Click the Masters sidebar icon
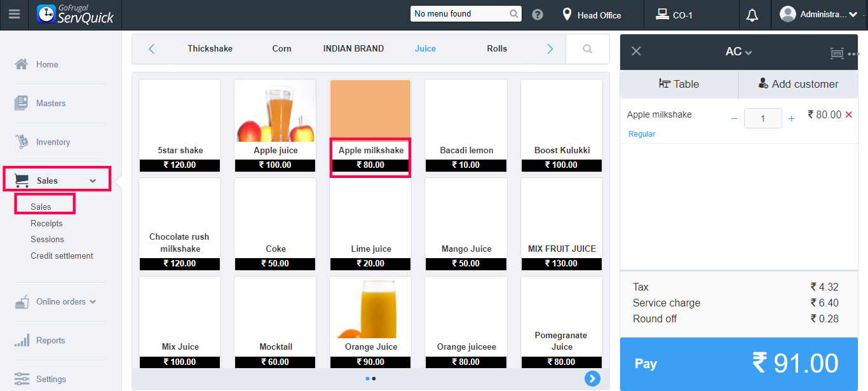Screen dimensions: 868x391 [x=22, y=103]
